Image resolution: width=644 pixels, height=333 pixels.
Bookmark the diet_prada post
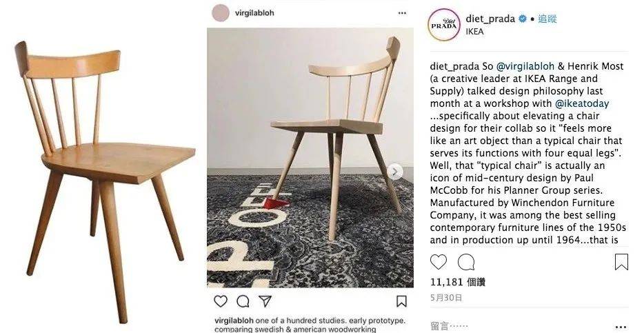621,262
